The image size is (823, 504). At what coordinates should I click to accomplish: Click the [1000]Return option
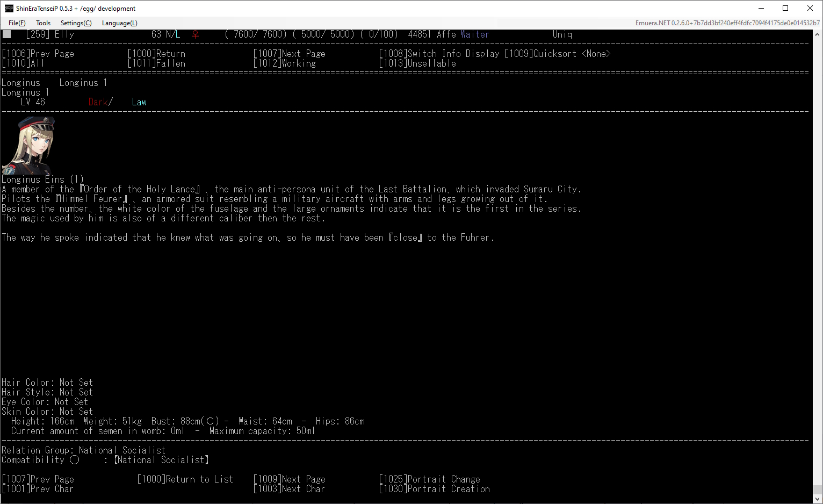coord(156,54)
